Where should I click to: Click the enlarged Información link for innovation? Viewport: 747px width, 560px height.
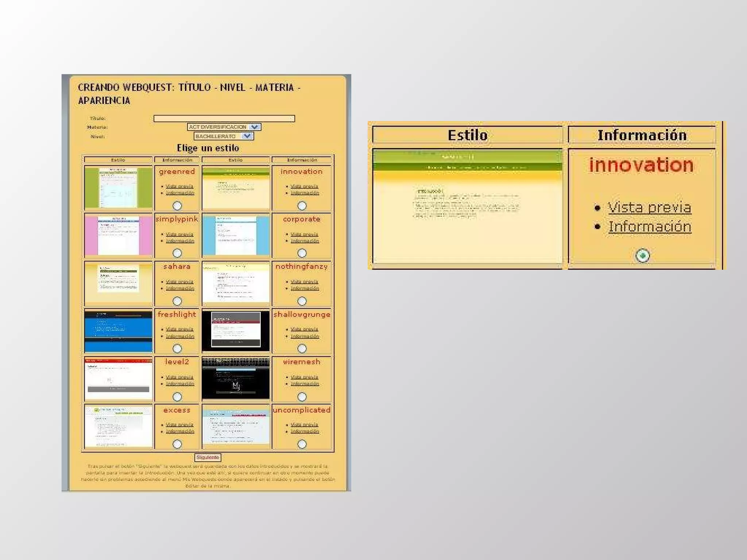650,227
